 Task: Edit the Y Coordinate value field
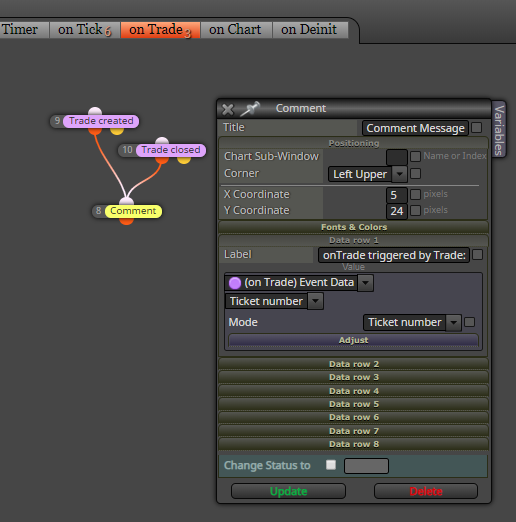point(397,211)
